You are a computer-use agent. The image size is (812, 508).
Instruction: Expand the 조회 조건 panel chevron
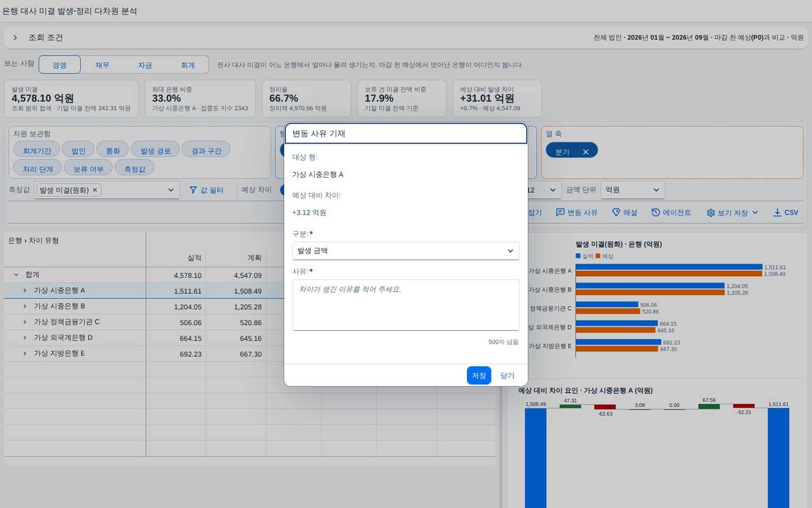(x=15, y=38)
